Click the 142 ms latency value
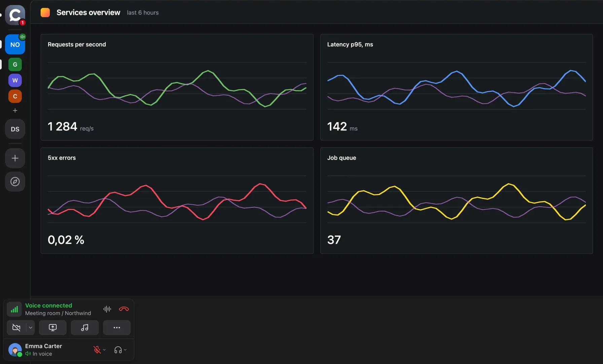Viewport: 603px width, 364px height. [x=342, y=127]
